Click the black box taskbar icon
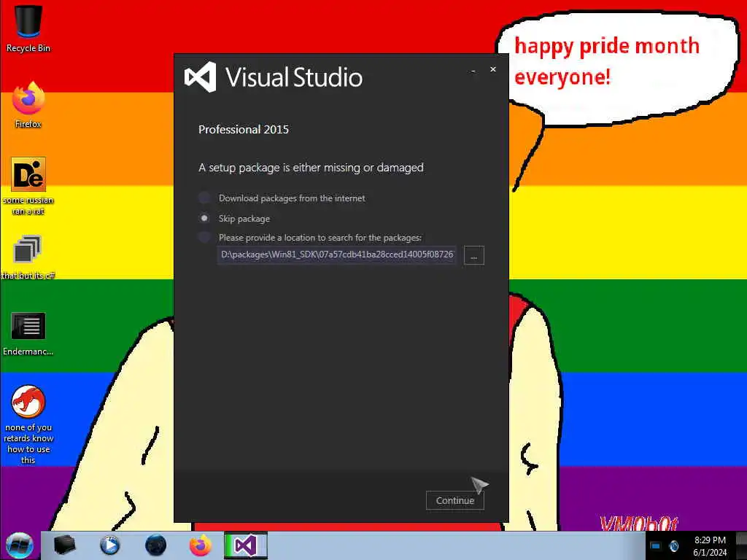The image size is (747, 560). [x=64, y=545]
